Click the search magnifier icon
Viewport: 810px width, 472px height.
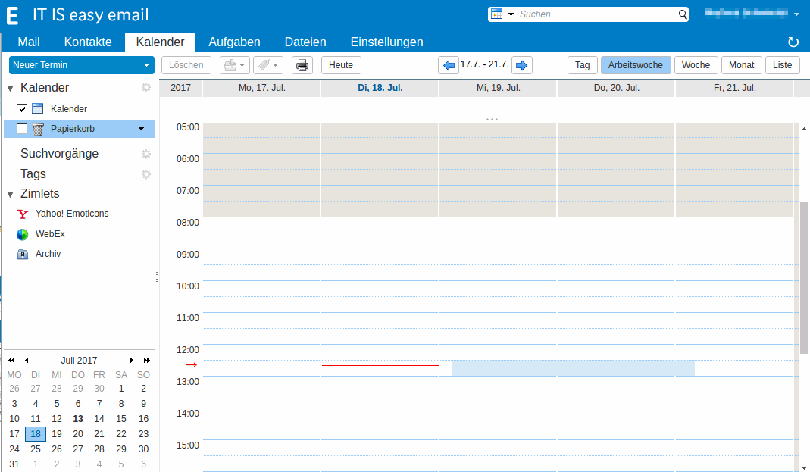point(683,14)
